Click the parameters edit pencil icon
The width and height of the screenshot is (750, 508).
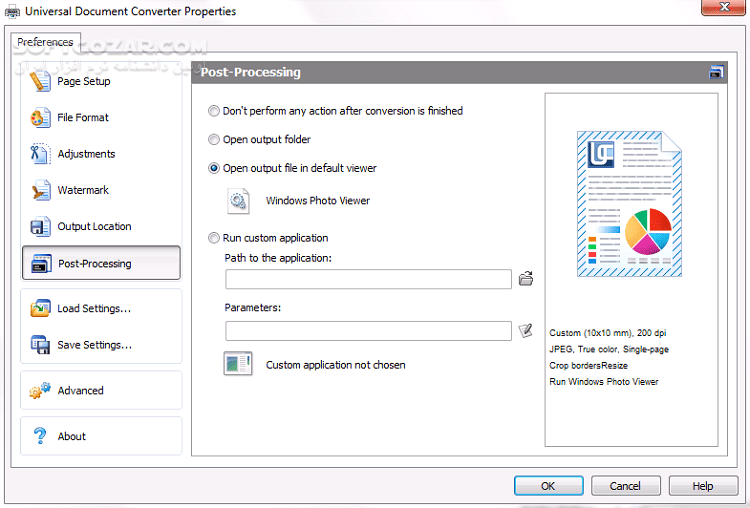point(526,331)
